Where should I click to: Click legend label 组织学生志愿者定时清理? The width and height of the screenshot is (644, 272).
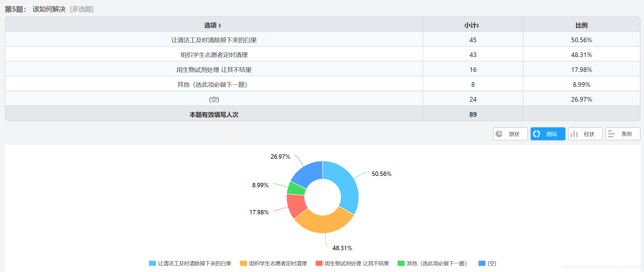click(278, 263)
